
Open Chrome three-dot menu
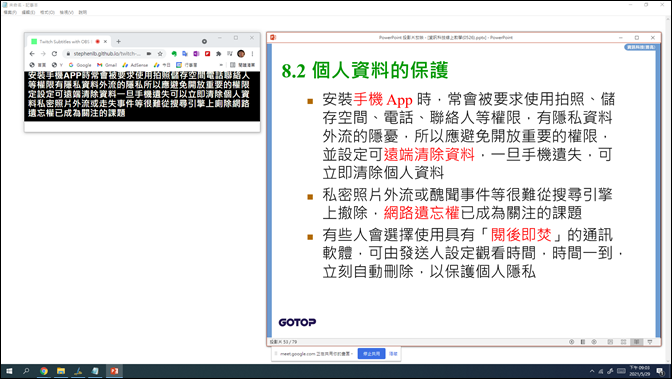pyautogui.click(x=252, y=54)
